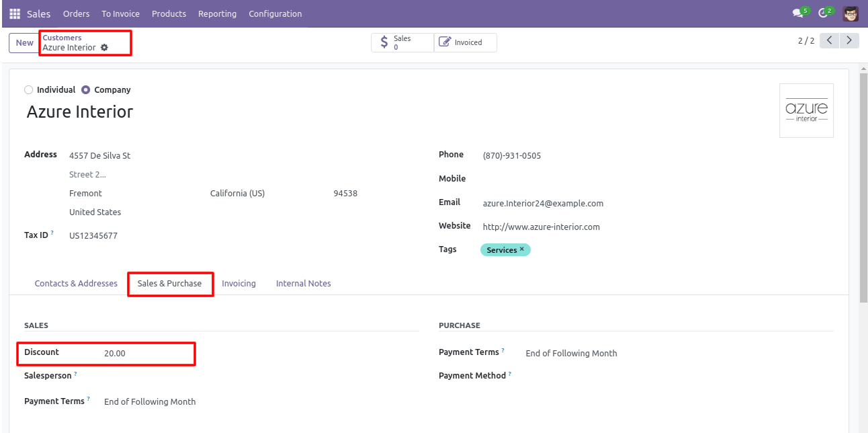
Task: Open the user avatar menu
Action: [x=851, y=13]
